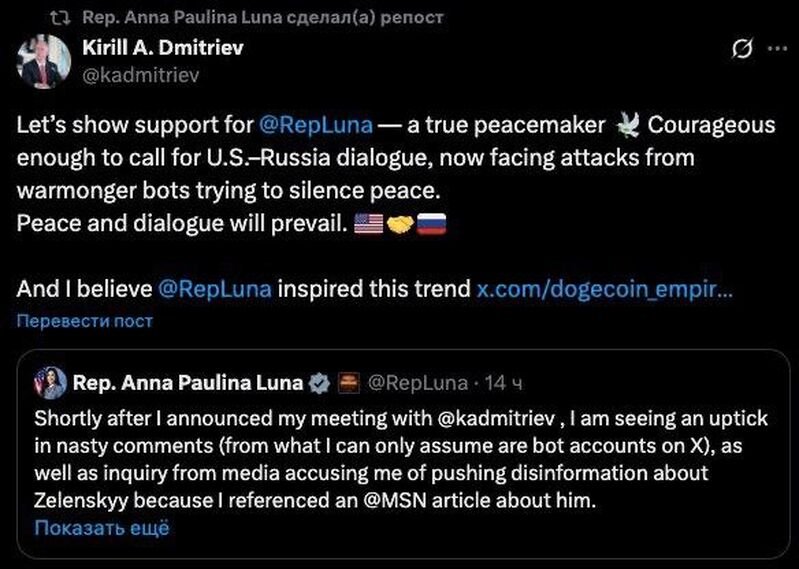Click the affiliation badge icon beside the checkmark
The image size is (799, 569).
click(x=348, y=382)
